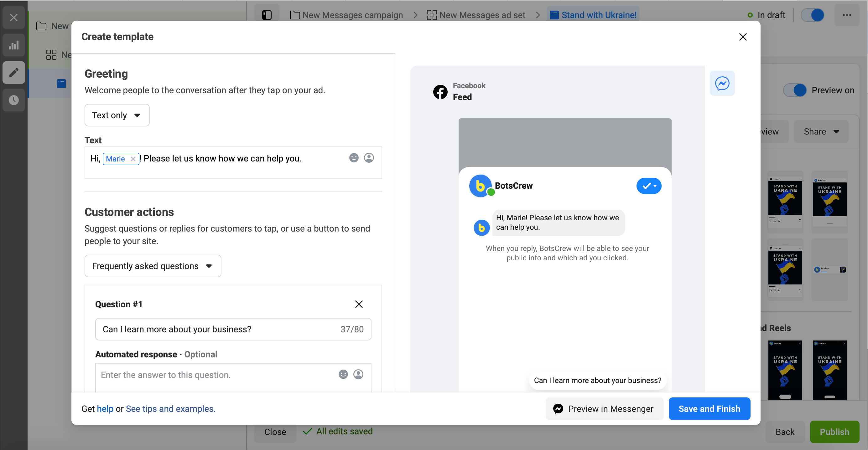Click the small BotsCrew message avatar

tap(481, 228)
